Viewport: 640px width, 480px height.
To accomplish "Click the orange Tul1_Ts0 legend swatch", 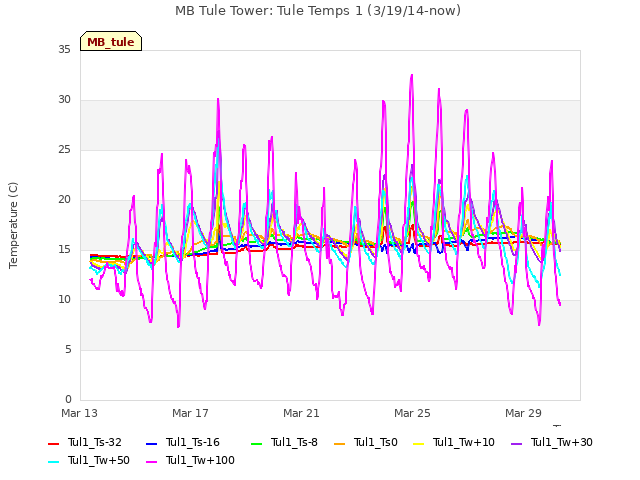I will click(x=340, y=444).
